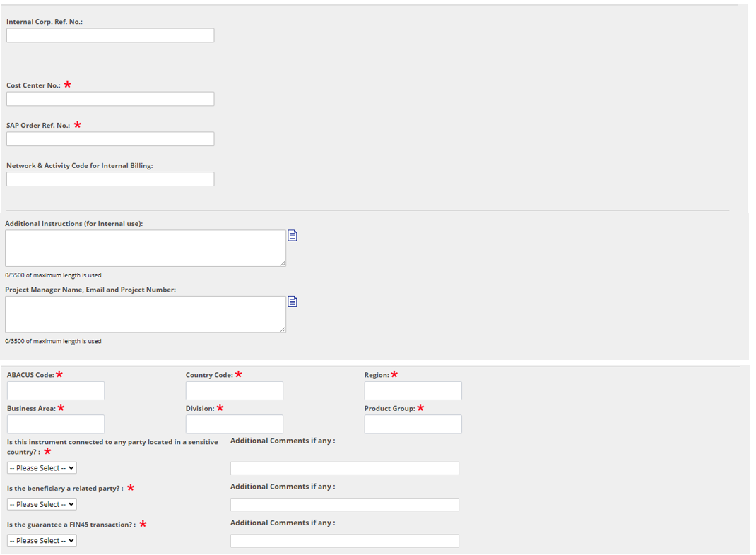Open the related party beneficiary dropdown
The image size is (756, 555).
(42, 504)
